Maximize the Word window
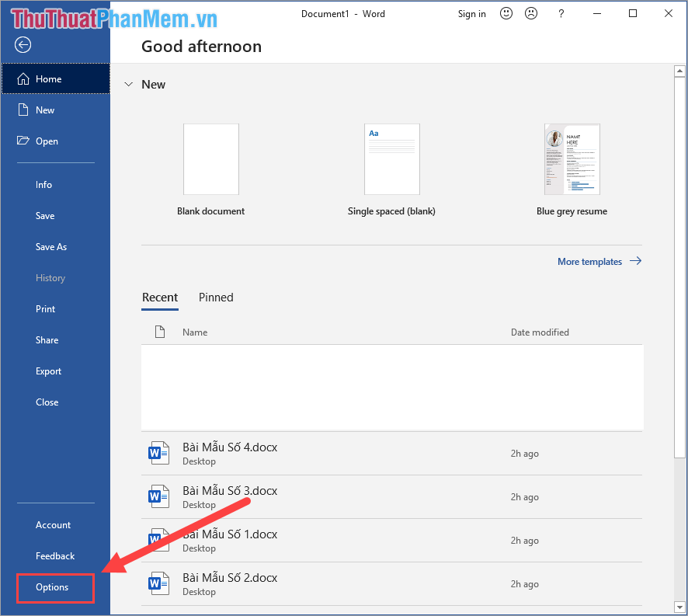 [x=633, y=14]
